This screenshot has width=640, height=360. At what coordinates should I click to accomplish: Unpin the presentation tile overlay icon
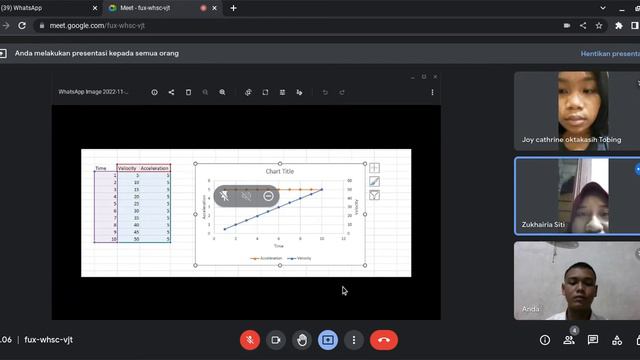pos(224,196)
